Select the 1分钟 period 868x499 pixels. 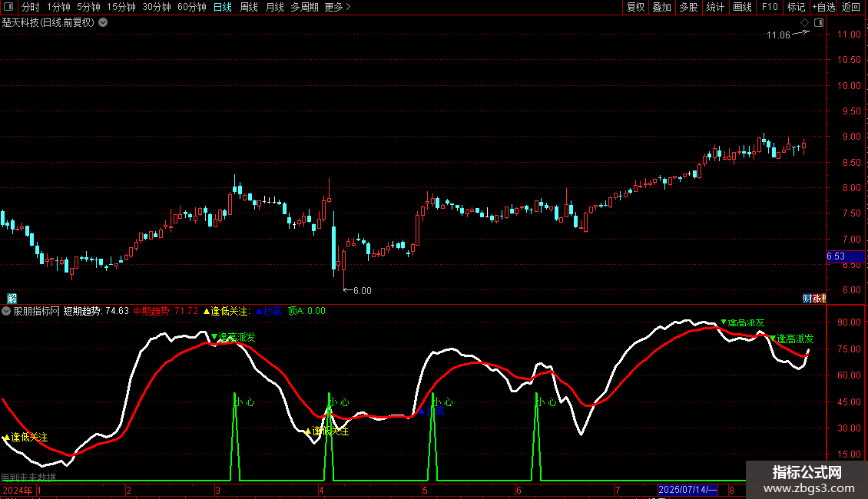point(58,7)
